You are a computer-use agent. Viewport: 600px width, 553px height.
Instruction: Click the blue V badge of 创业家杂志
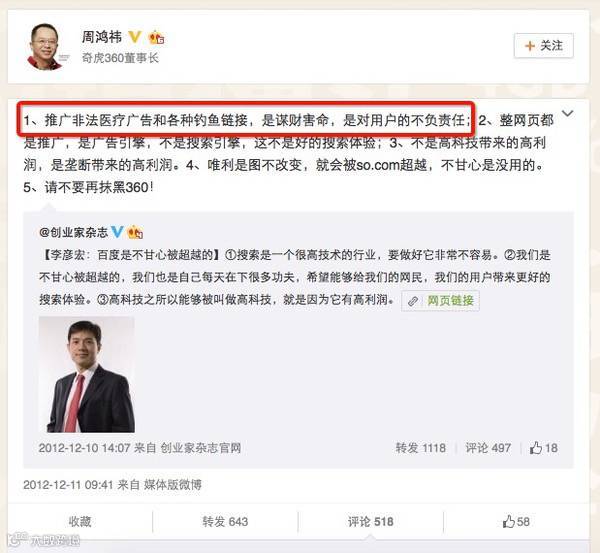click(117, 232)
